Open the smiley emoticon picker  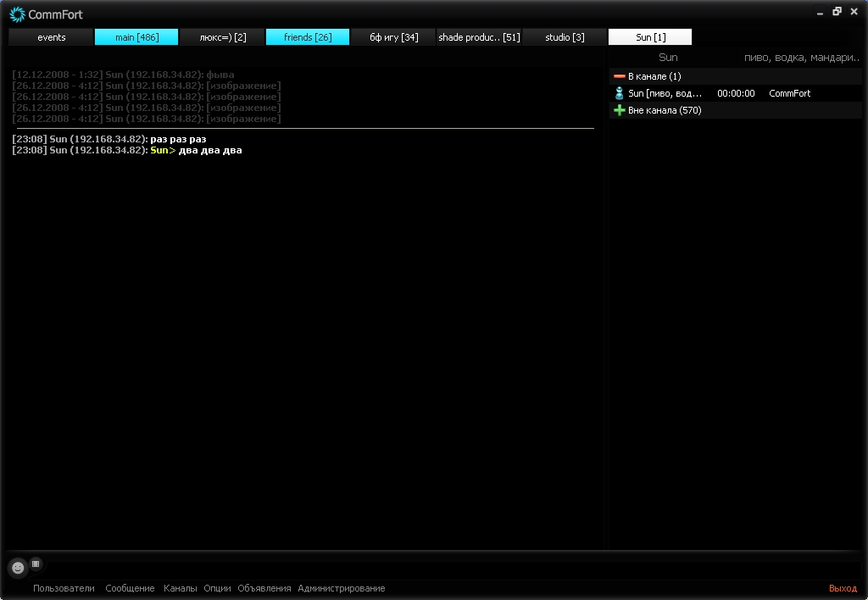pos(18,568)
